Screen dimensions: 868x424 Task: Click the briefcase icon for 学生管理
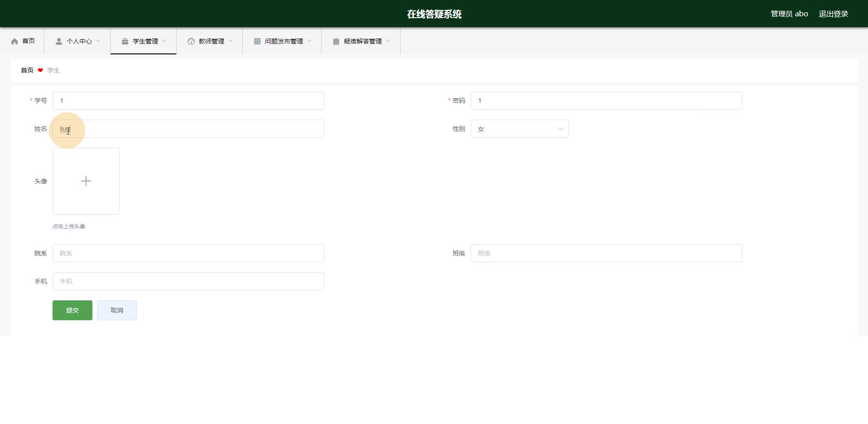coord(125,41)
